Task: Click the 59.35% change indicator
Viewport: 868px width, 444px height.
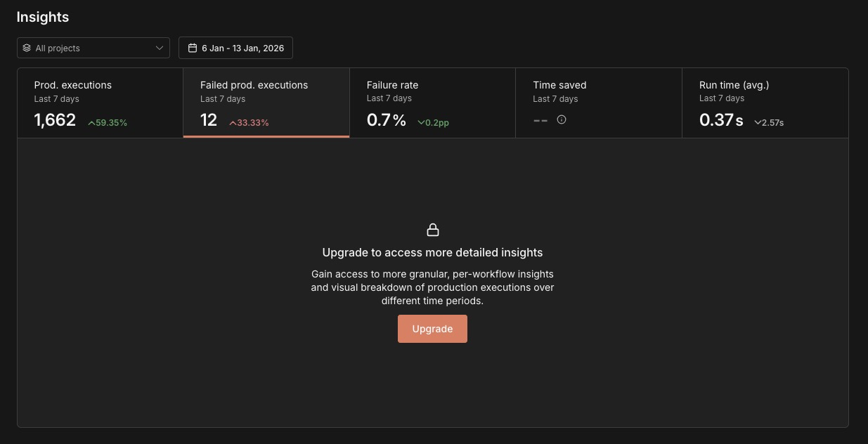Action: point(108,122)
